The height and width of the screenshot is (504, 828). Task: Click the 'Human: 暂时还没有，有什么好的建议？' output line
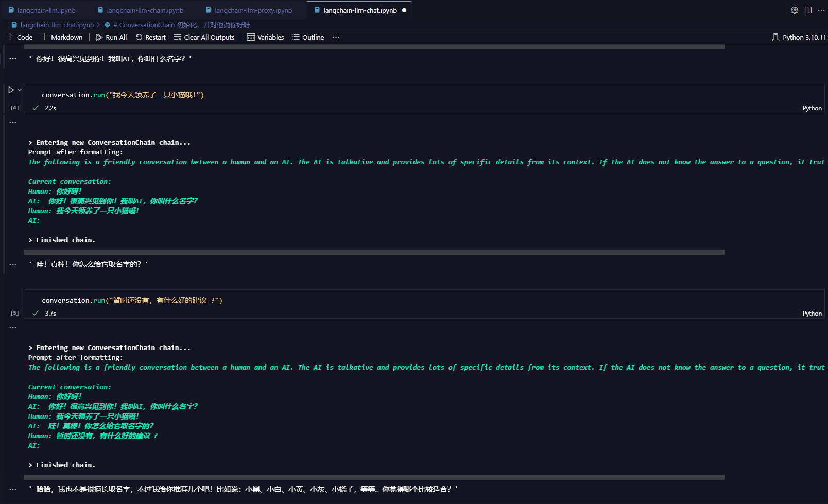click(93, 436)
